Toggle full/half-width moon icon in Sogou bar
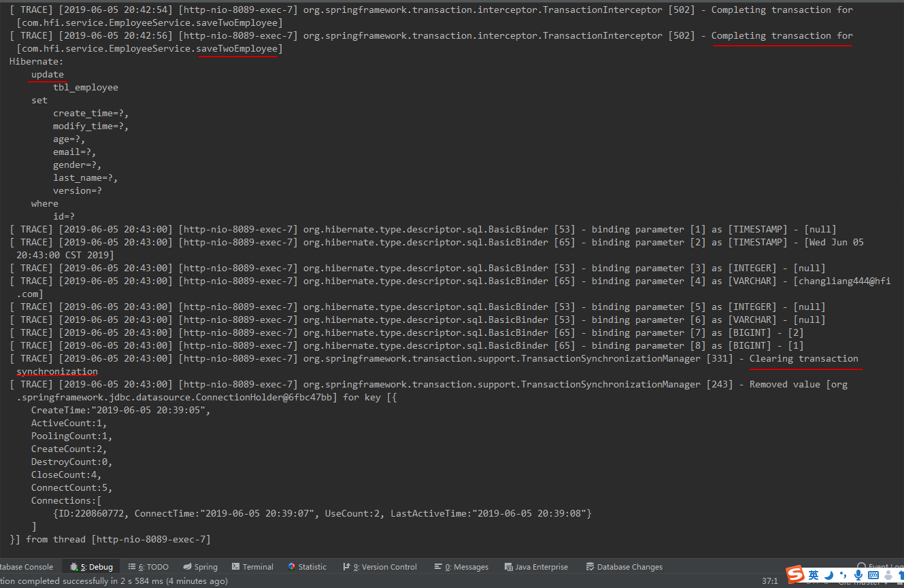 coord(828,575)
